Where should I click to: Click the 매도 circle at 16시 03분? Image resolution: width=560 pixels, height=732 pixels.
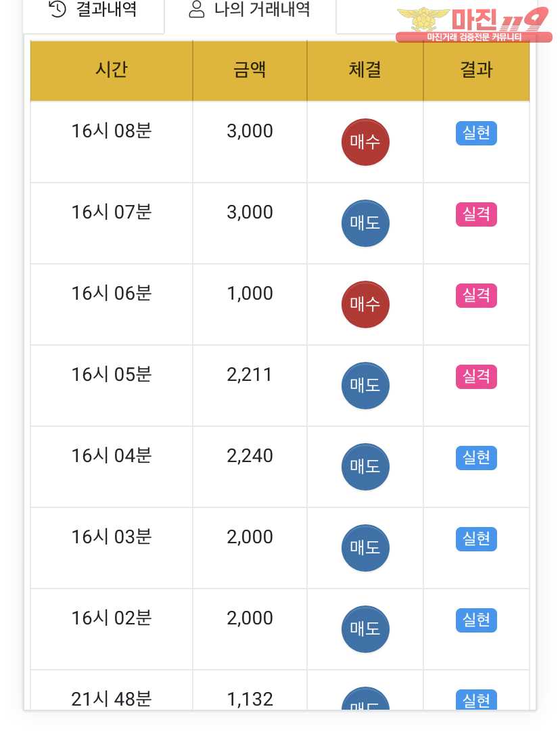[365, 548]
